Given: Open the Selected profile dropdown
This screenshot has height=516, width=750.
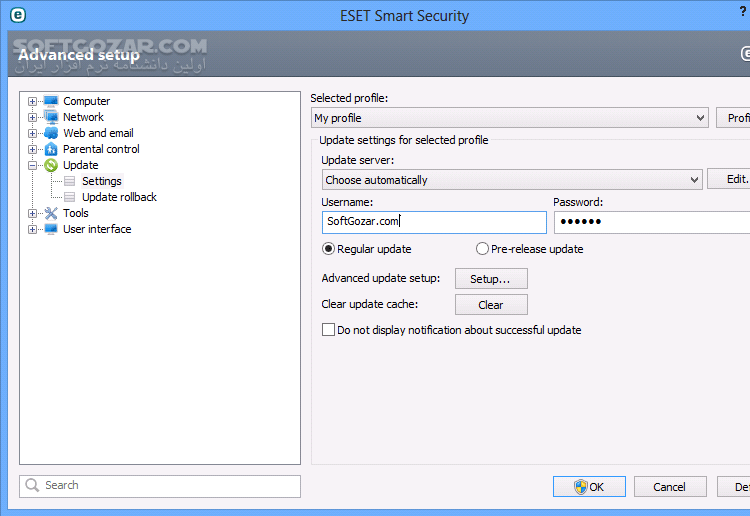Looking at the screenshot, I should click(x=510, y=118).
